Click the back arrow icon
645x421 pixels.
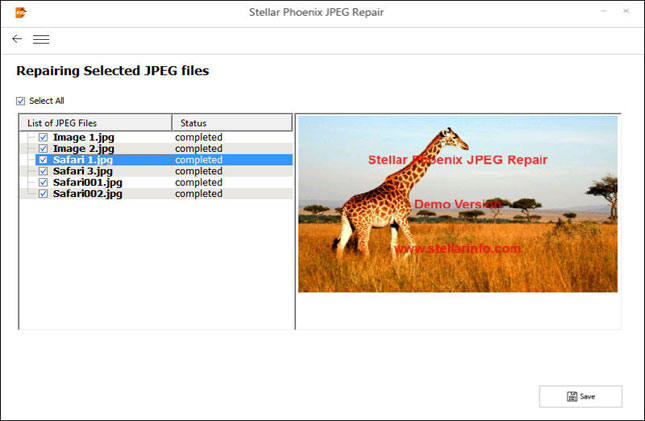tap(16, 39)
